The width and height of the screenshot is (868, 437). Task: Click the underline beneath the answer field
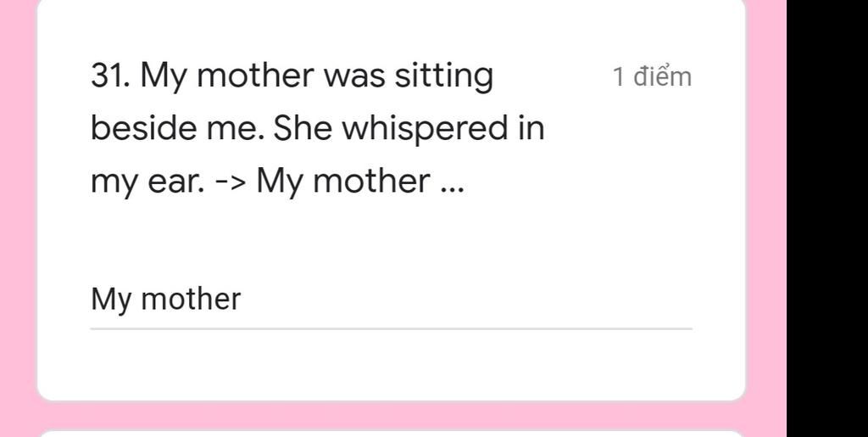coord(391,328)
